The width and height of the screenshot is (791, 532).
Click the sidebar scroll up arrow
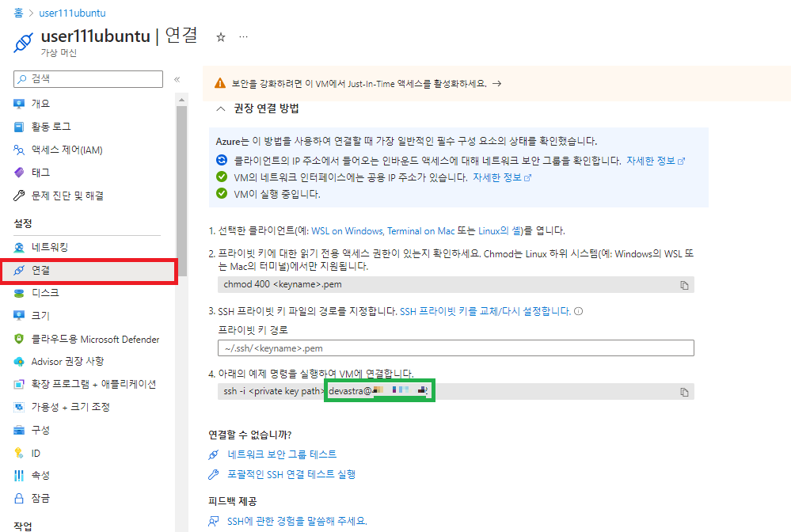click(x=181, y=100)
